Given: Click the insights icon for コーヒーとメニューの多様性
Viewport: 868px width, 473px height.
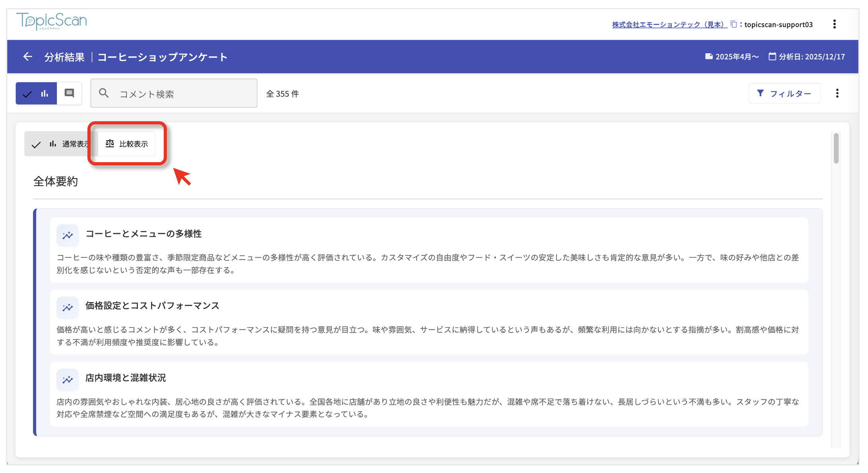Looking at the screenshot, I should click(68, 235).
